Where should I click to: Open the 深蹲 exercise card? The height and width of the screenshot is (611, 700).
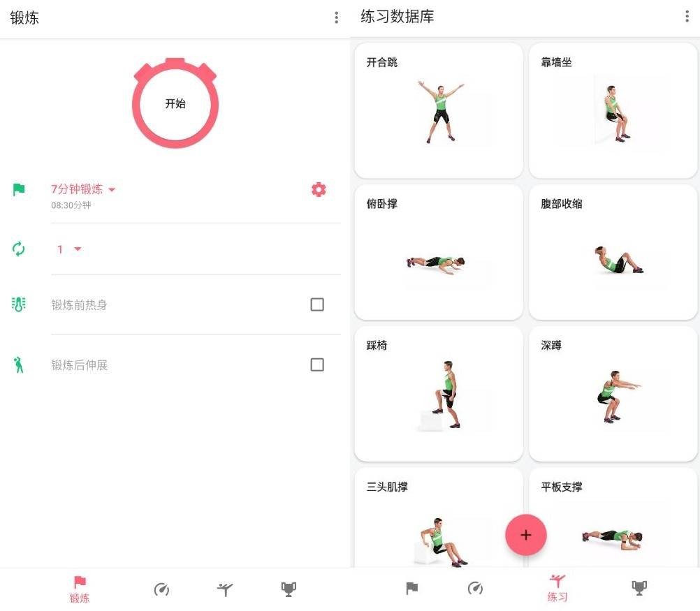pos(613,394)
